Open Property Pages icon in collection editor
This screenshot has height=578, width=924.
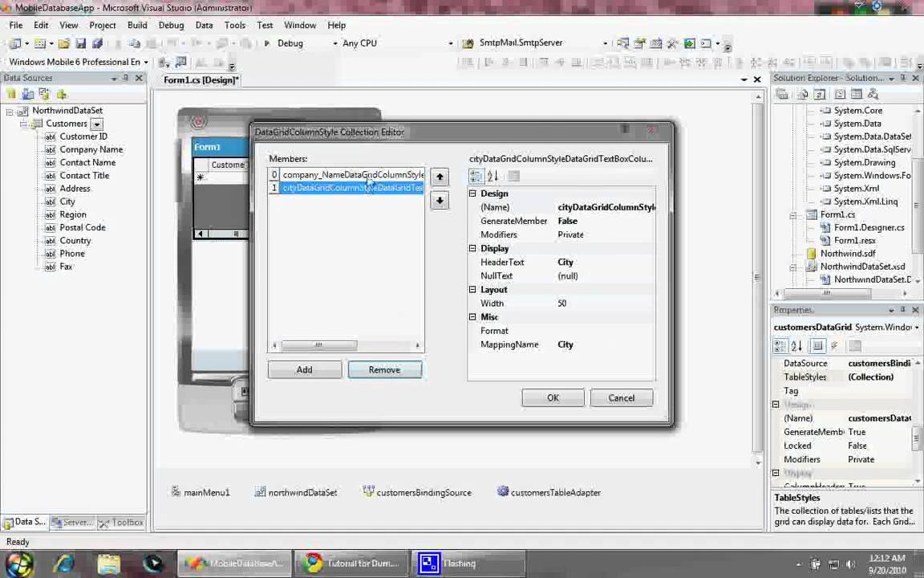tap(514, 176)
